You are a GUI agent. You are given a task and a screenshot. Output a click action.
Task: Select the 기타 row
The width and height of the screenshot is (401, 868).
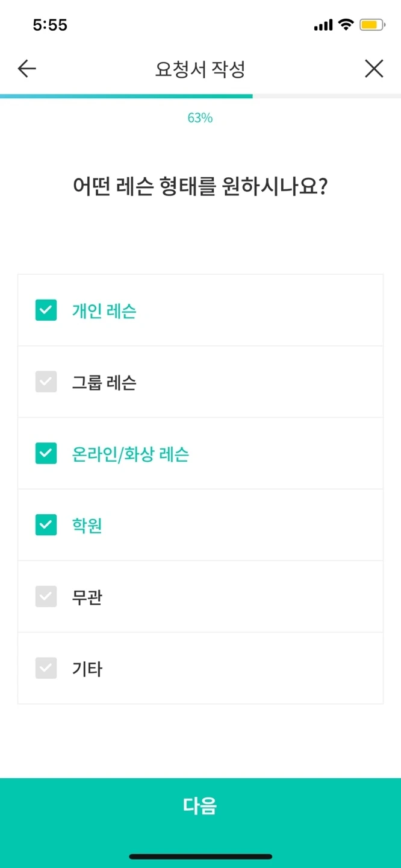pyautogui.click(x=200, y=668)
